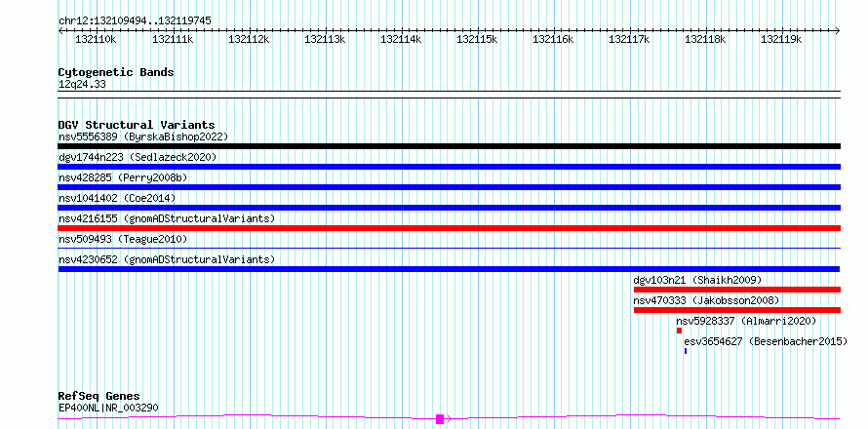The width and height of the screenshot is (868, 429).
Task: Click the 132110k ruler tick label
Action: [x=96, y=39]
